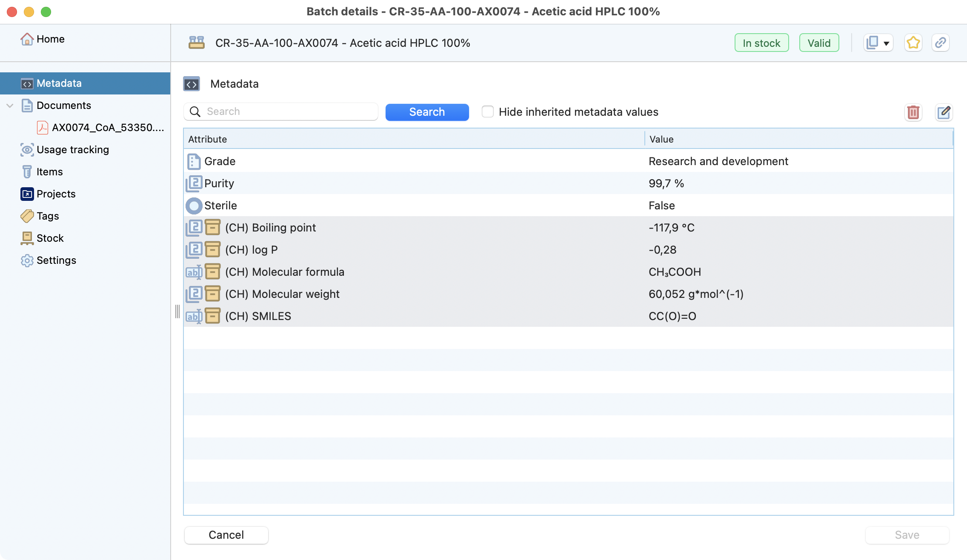Collapse the Documents tree section
This screenshot has width=967, height=560.
(x=10, y=106)
